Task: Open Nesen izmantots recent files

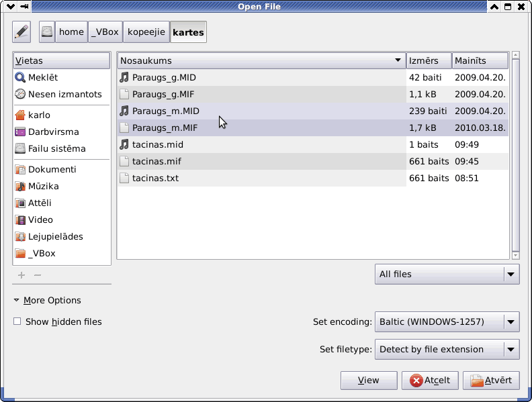Action: [x=64, y=94]
